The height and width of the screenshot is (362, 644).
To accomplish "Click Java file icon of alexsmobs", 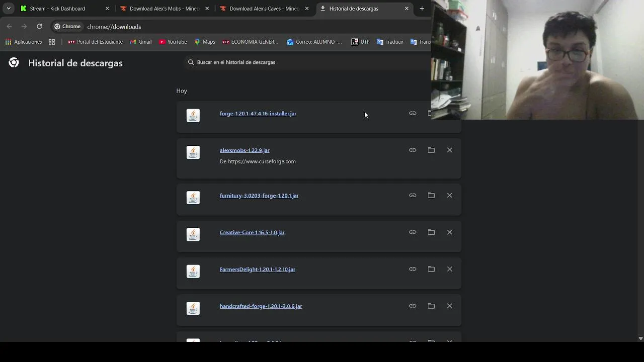I will (x=193, y=152).
